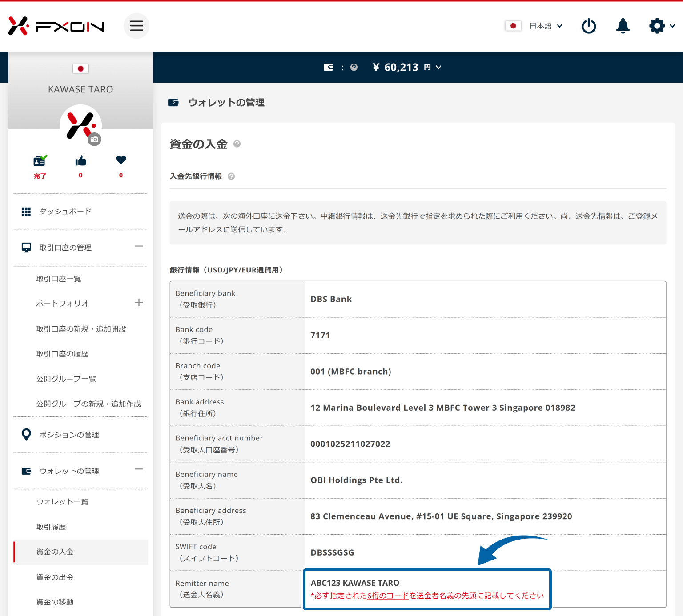Click 001 (MBFC branch) value
The width and height of the screenshot is (683, 616).
[x=351, y=372]
